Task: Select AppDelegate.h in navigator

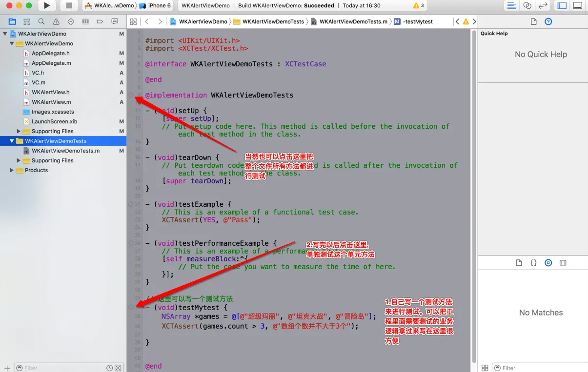Action: [51, 53]
